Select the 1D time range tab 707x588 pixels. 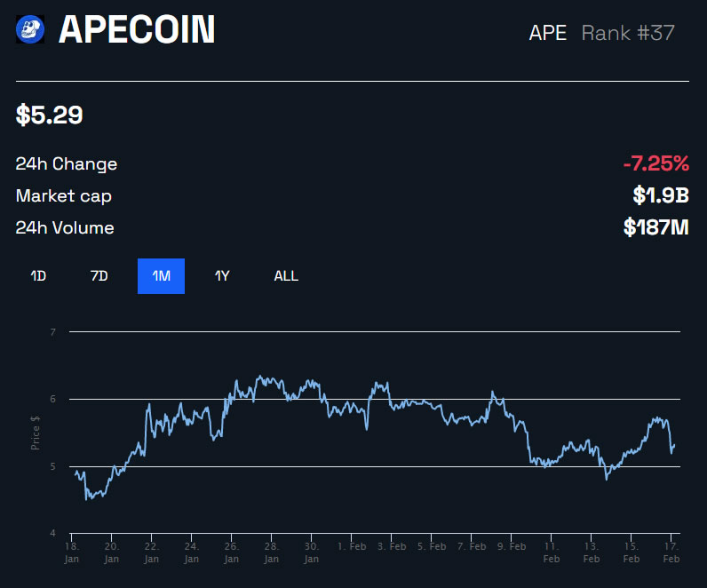pyautogui.click(x=38, y=276)
